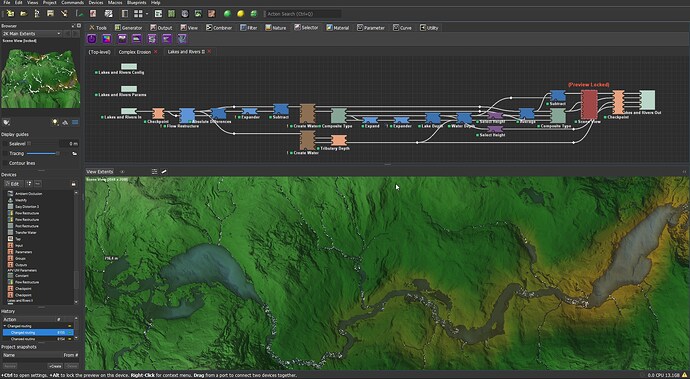Switch to the Tools device tab
The width and height of the screenshot is (690, 379).
point(98,28)
